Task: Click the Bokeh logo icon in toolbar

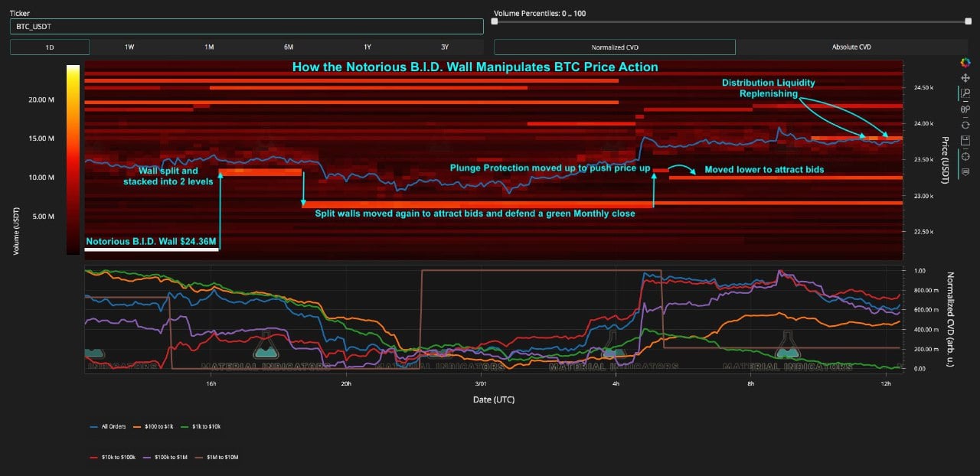Action: pos(965,62)
